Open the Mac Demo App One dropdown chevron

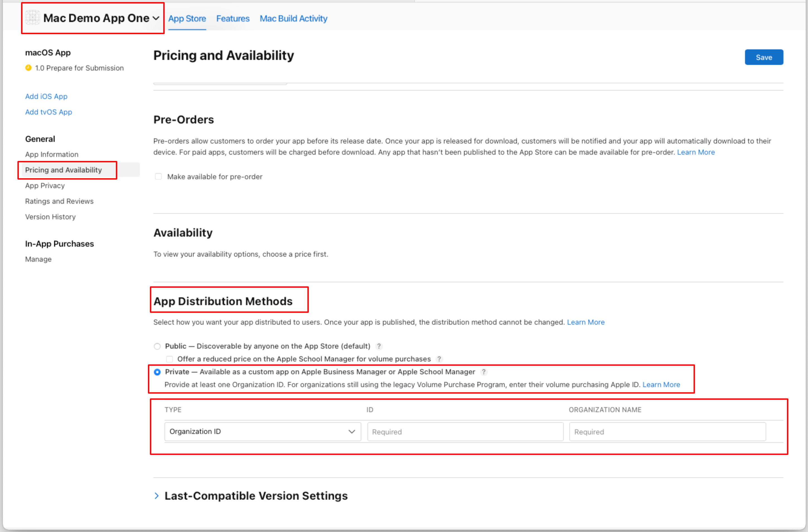pos(156,18)
